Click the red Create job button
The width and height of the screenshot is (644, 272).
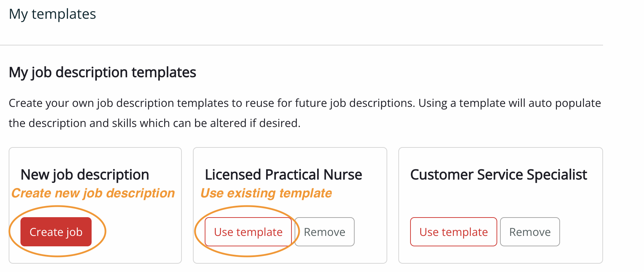56,232
